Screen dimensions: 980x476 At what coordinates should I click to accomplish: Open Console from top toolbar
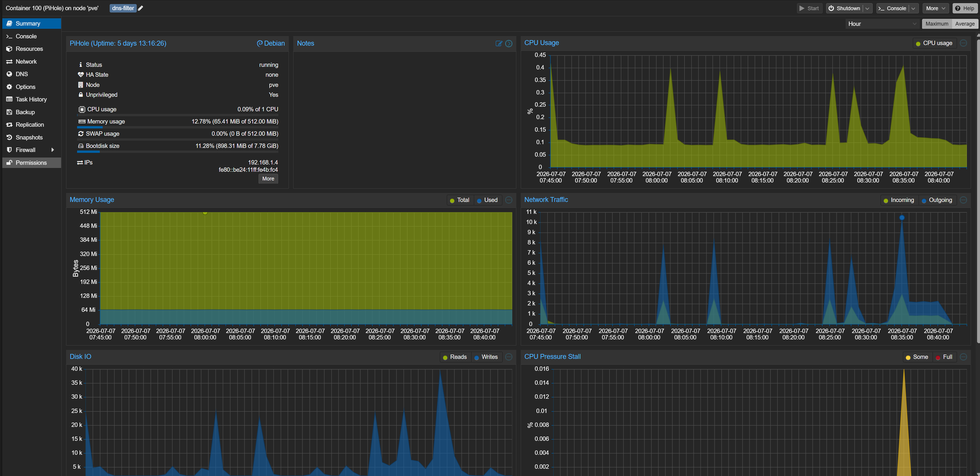tap(892, 8)
